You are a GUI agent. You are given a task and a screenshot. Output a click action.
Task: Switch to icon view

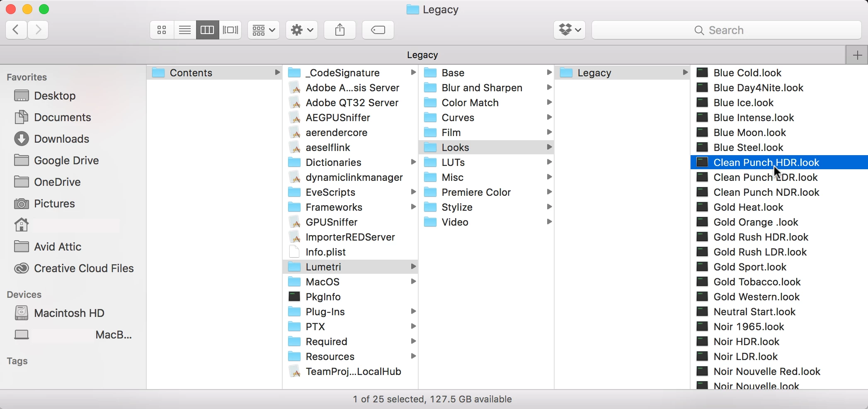(162, 30)
